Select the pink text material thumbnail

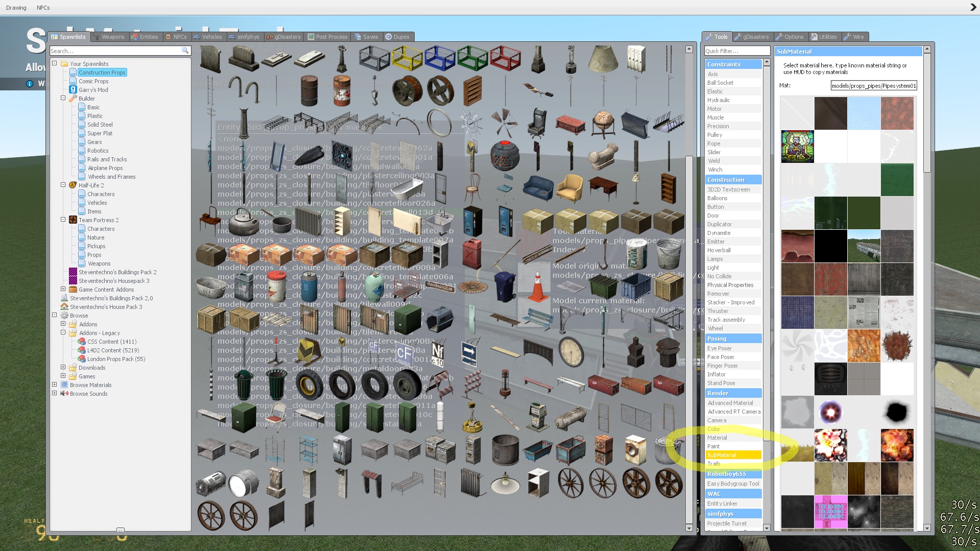pyautogui.click(x=830, y=512)
